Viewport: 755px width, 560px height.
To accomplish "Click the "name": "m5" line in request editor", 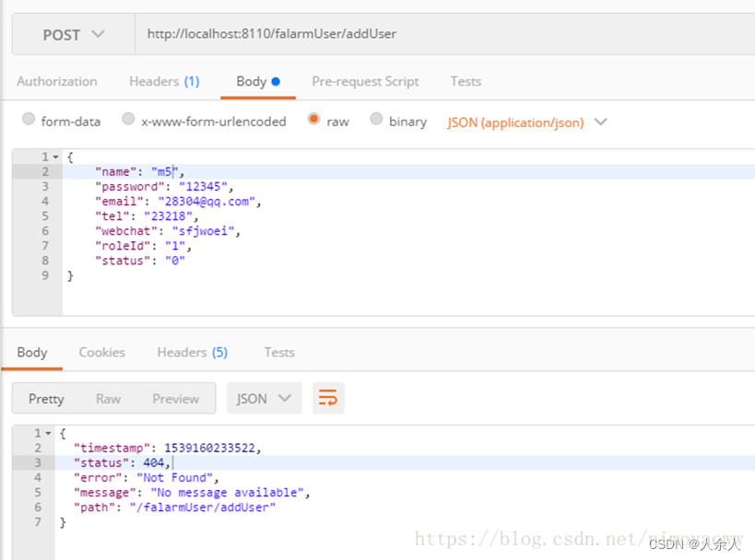I will 139,171.
